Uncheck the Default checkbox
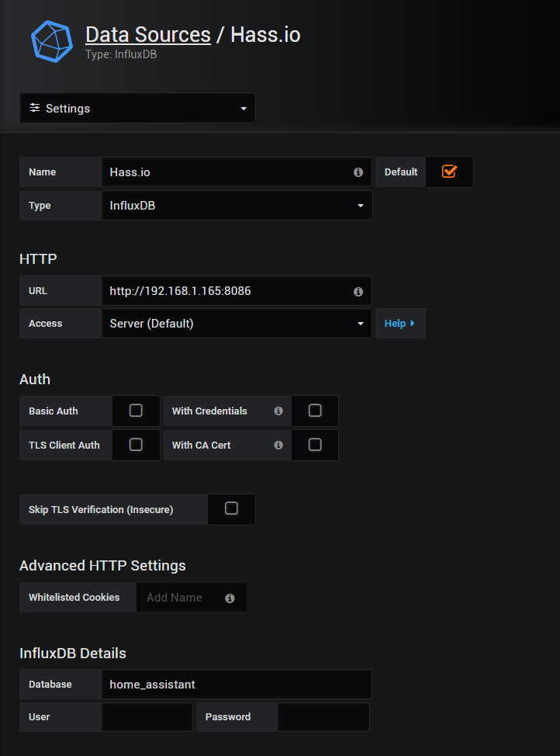Image resolution: width=560 pixels, height=756 pixels. (449, 172)
